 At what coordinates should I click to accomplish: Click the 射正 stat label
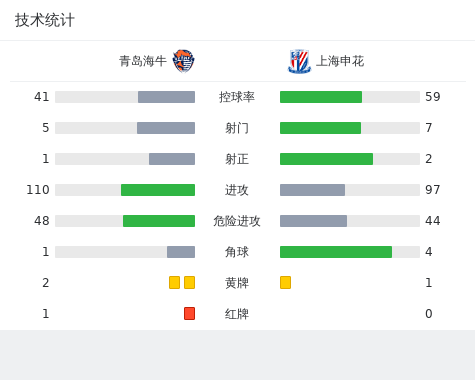(237, 159)
